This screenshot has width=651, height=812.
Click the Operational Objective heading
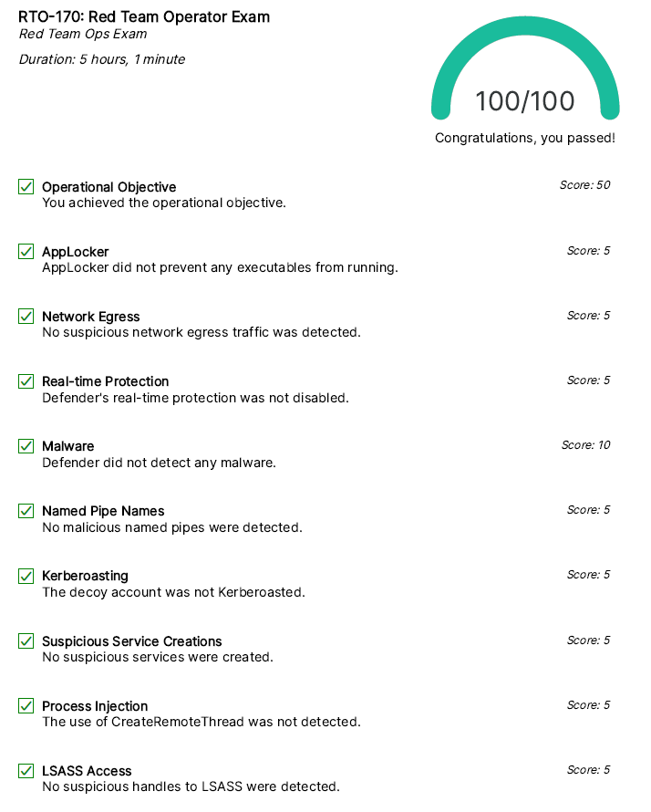109,187
